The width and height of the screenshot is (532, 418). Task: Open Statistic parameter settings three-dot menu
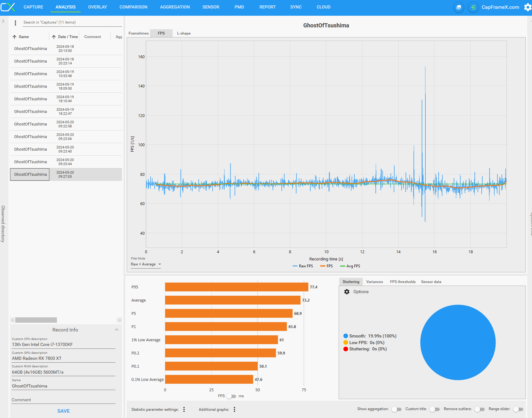[x=184, y=409]
